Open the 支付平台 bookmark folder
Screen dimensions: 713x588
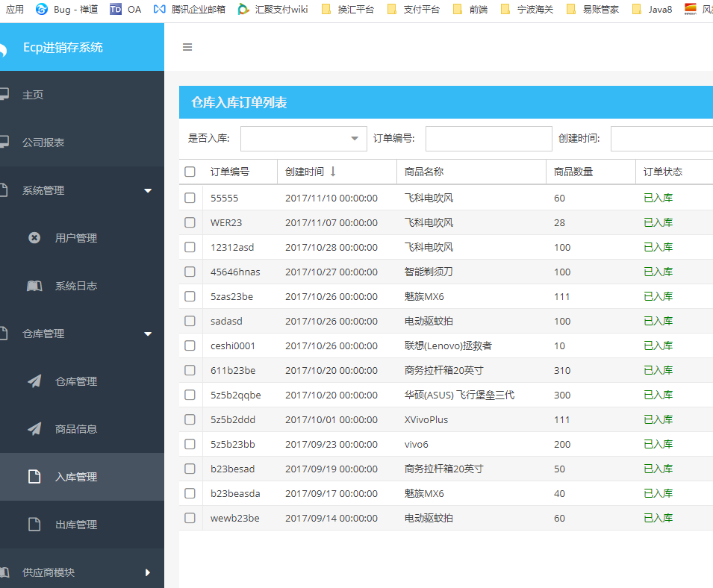tap(414, 9)
